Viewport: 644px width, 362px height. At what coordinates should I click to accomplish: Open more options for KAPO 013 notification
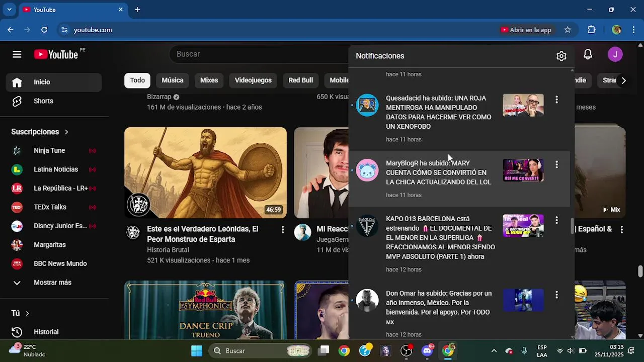[556, 220]
